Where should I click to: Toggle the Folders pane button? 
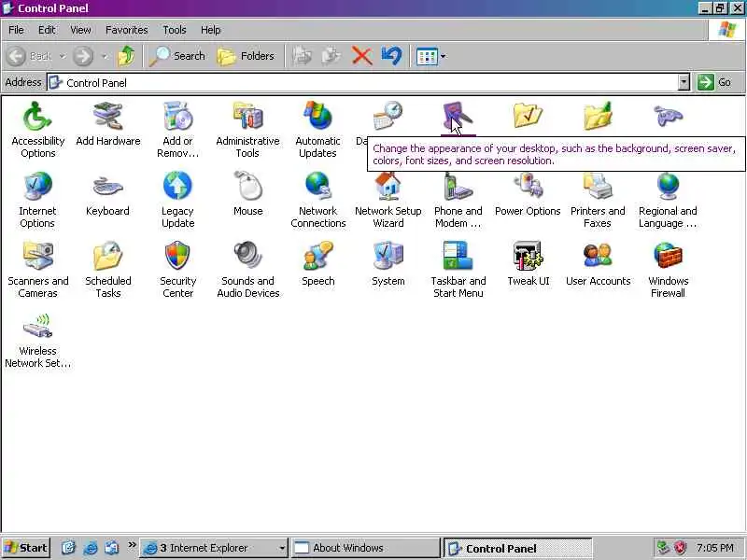click(x=246, y=56)
